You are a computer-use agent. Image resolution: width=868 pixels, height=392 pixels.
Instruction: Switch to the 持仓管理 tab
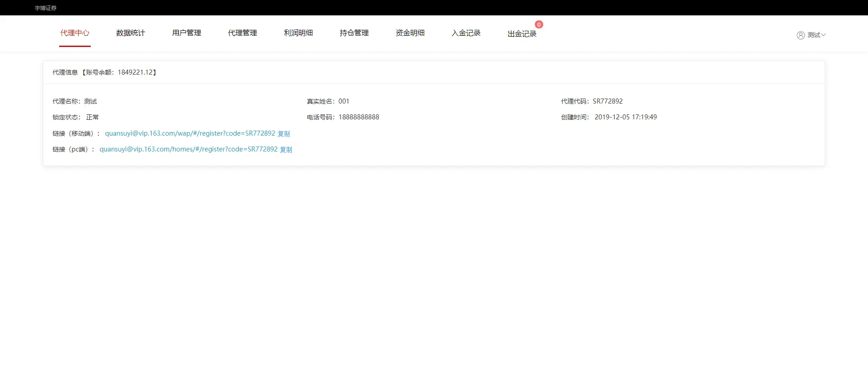(x=354, y=33)
